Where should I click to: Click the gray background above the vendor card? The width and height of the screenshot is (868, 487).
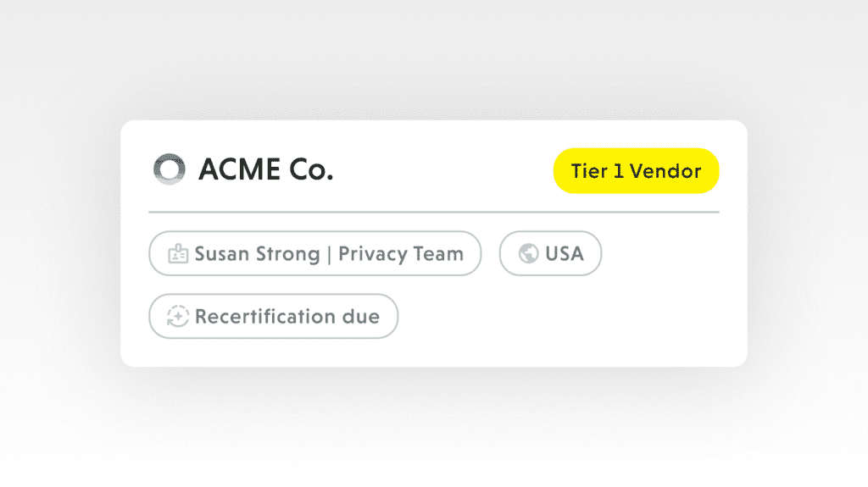click(x=433, y=59)
